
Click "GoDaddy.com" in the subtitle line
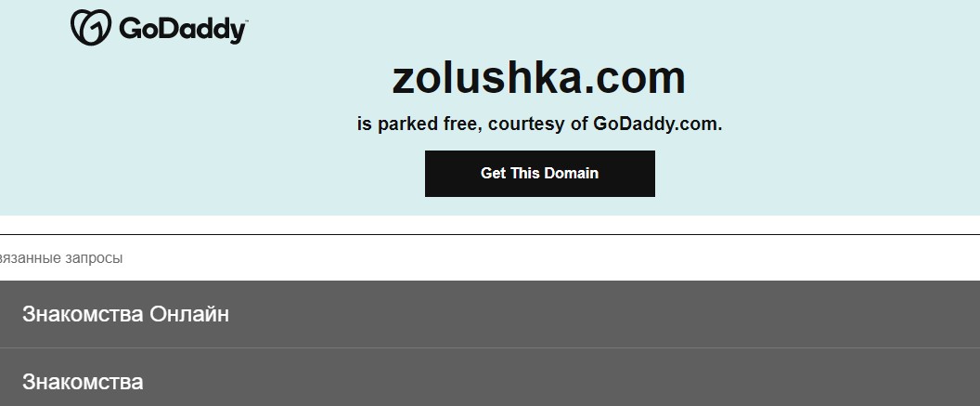pos(657,124)
